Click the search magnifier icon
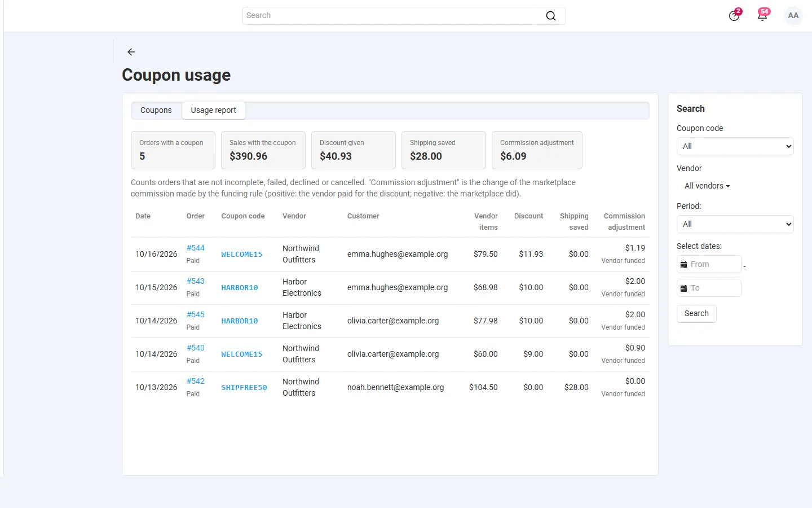812x508 pixels. 551,16
